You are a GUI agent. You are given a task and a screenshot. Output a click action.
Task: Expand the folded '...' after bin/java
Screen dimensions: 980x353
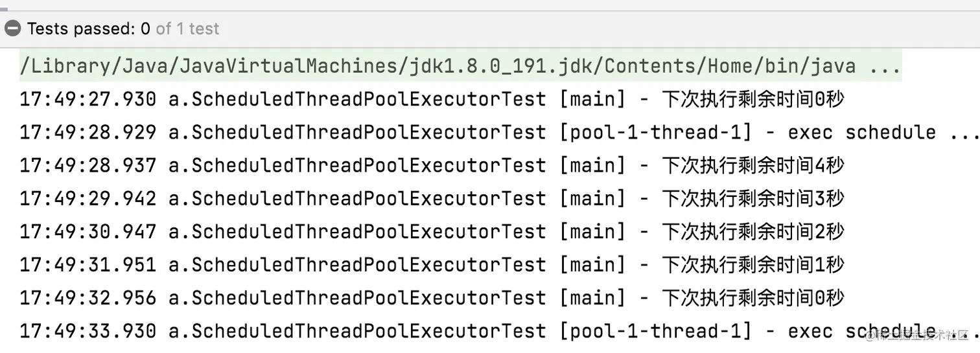[x=885, y=68]
